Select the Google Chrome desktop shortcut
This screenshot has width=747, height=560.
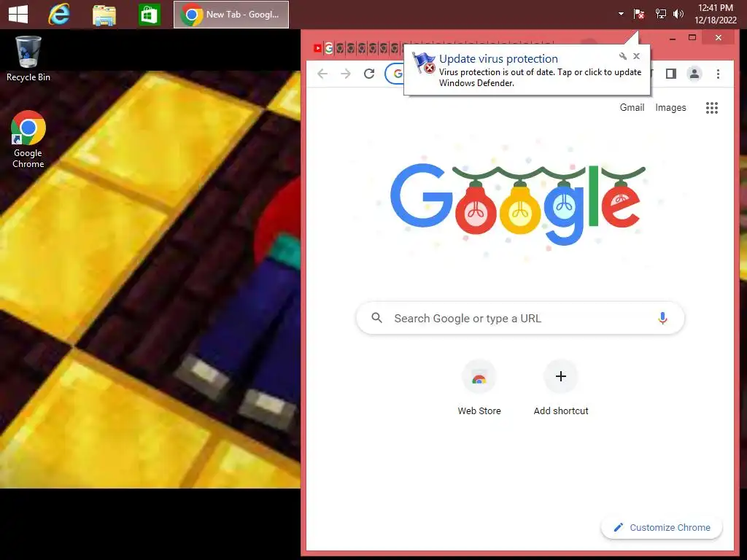pos(28,139)
